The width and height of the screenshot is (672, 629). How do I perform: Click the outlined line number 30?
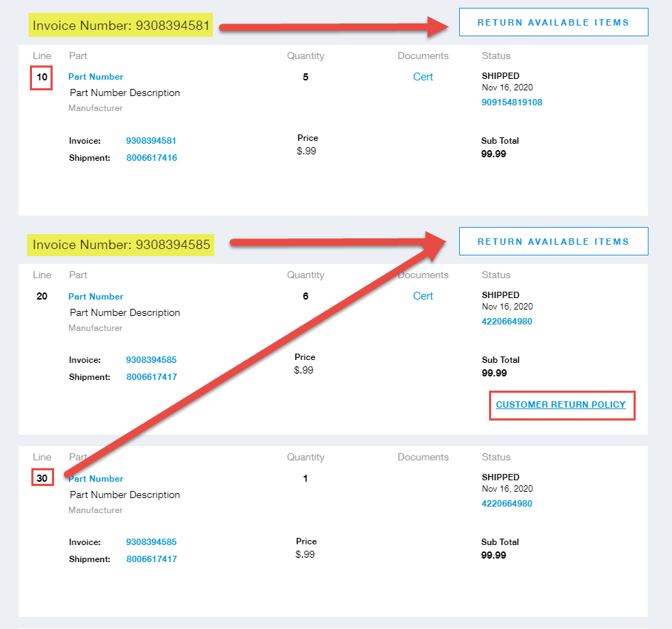tap(41, 477)
